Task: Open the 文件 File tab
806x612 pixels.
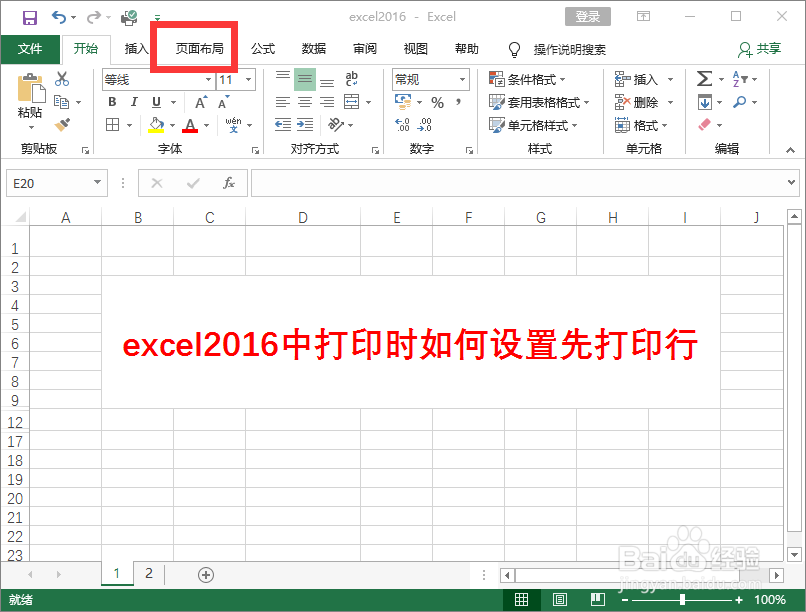Action: coord(30,49)
